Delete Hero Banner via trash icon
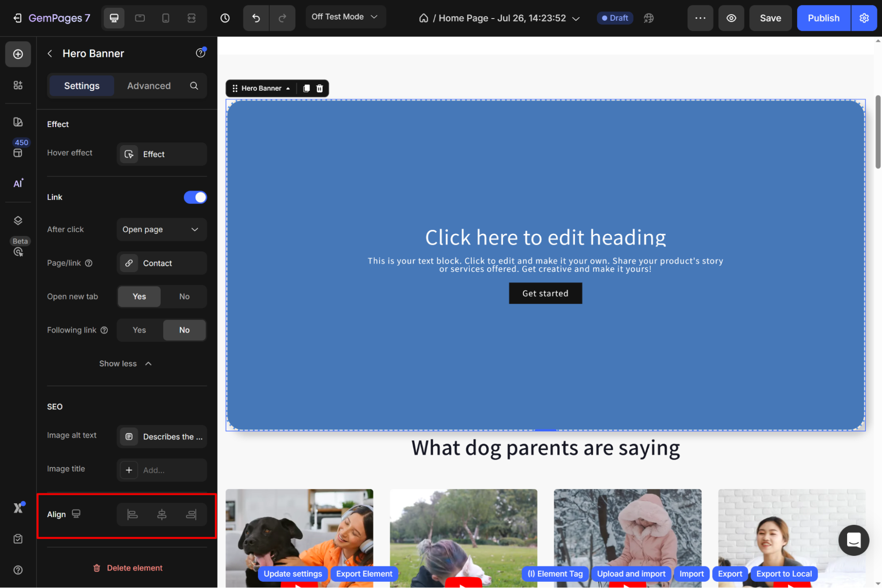The height and width of the screenshot is (588, 882). coord(319,88)
